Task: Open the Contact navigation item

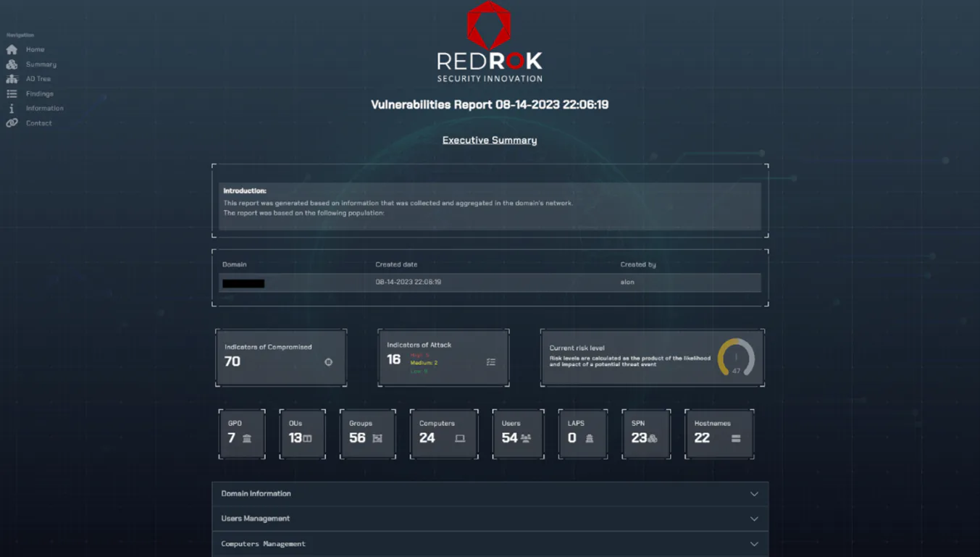Action: pyautogui.click(x=39, y=123)
